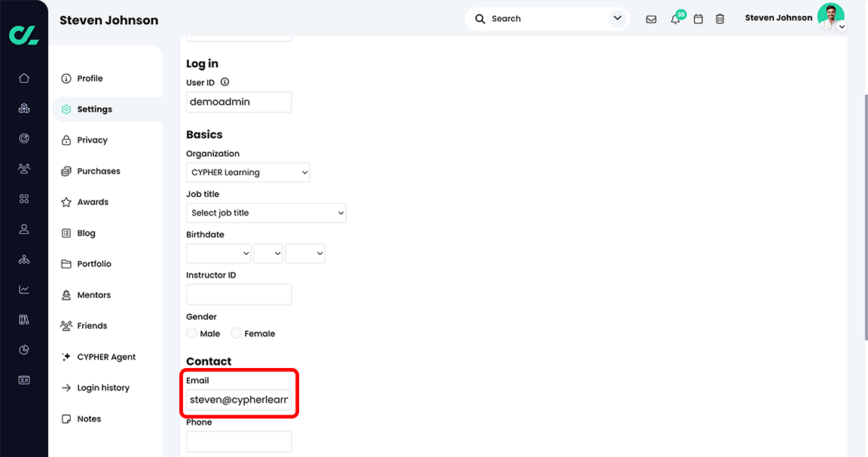Image resolution: width=868 pixels, height=457 pixels.
Task: Open the pie chart reports icon
Action: tap(23, 349)
